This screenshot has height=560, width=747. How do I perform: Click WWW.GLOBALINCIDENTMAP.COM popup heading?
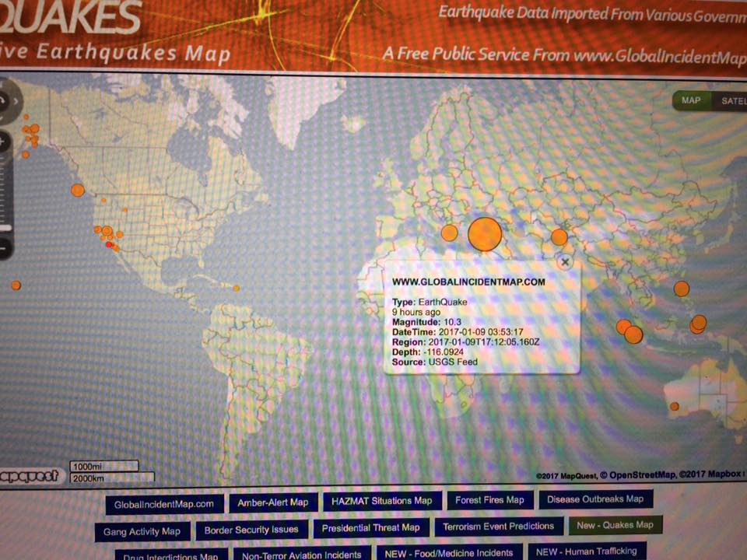click(468, 282)
